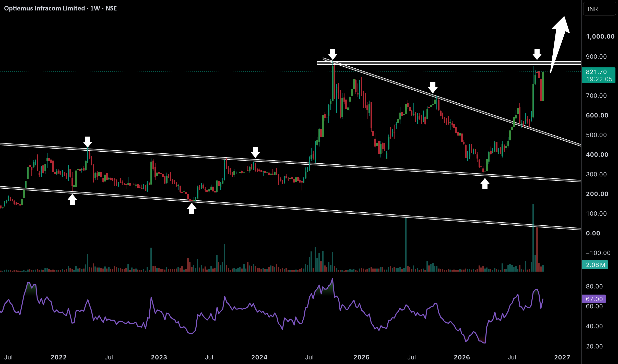Click the 20.00 RSI axis label
Screen dimensions: 618x364
click(x=594, y=346)
